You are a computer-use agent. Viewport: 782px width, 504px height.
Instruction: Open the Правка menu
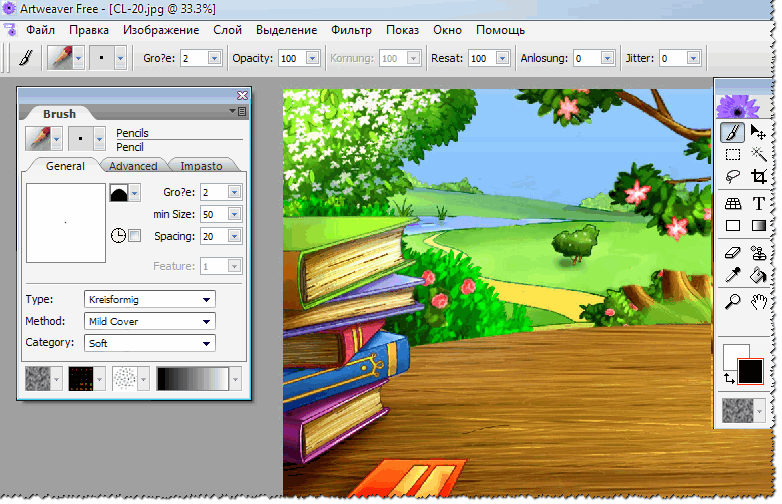coord(89,30)
